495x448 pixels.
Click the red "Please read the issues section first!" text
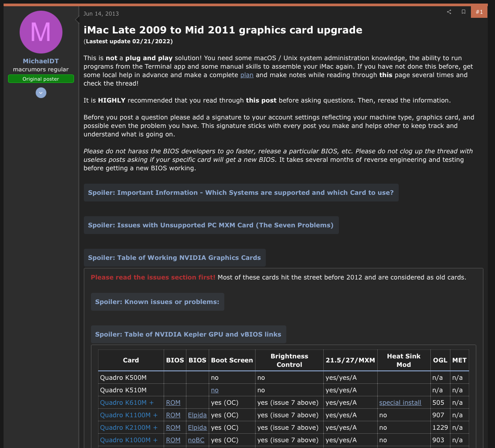(153, 277)
